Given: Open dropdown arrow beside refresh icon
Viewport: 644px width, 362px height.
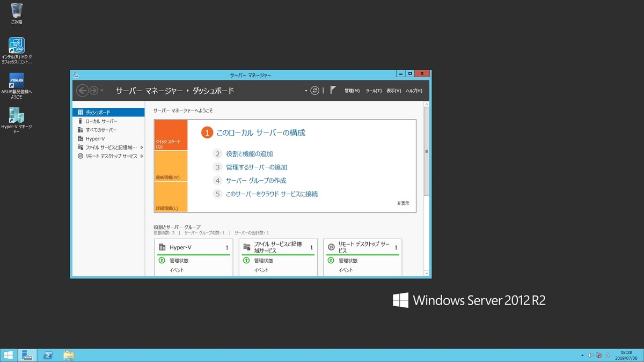Looking at the screenshot, I should coord(306,91).
